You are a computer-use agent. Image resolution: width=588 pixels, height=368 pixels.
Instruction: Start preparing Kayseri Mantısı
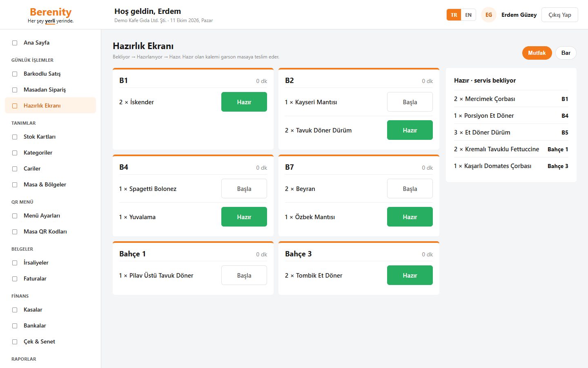(410, 102)
